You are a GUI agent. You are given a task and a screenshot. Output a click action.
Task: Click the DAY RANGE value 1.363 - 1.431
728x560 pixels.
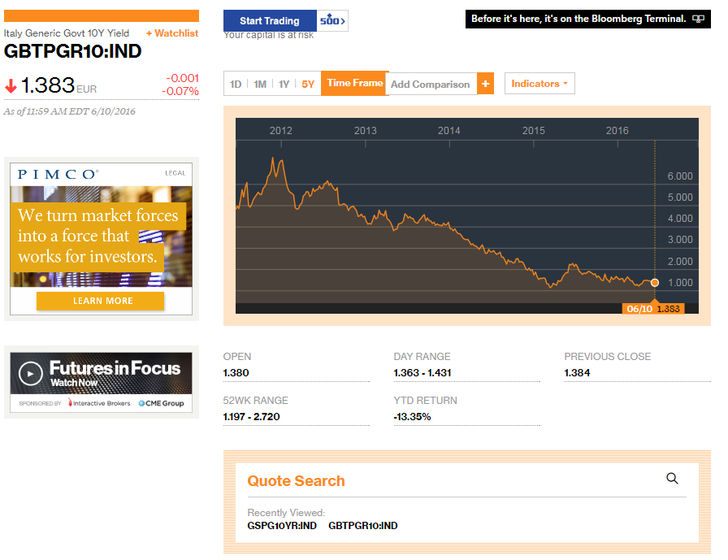pos(422,373)
